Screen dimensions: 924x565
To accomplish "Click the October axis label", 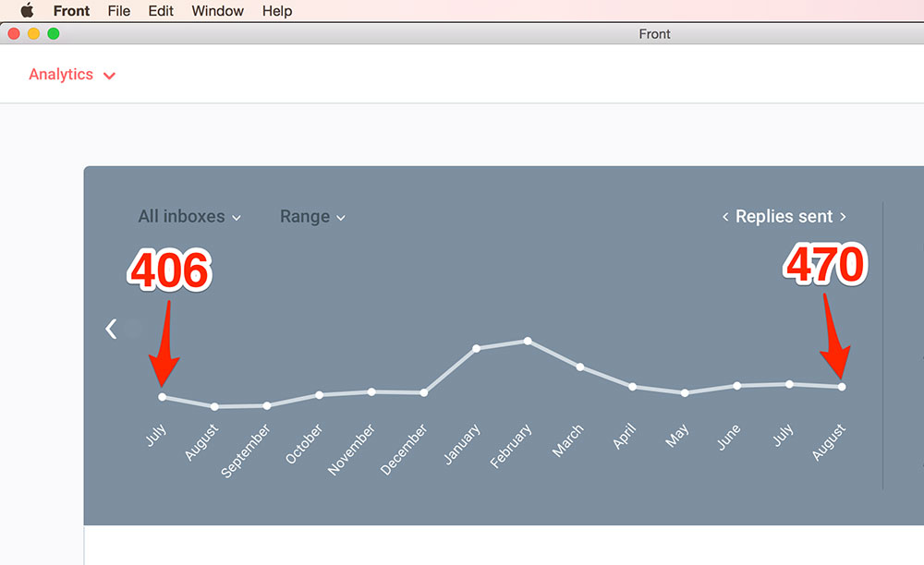I will (x=304, y=443).
